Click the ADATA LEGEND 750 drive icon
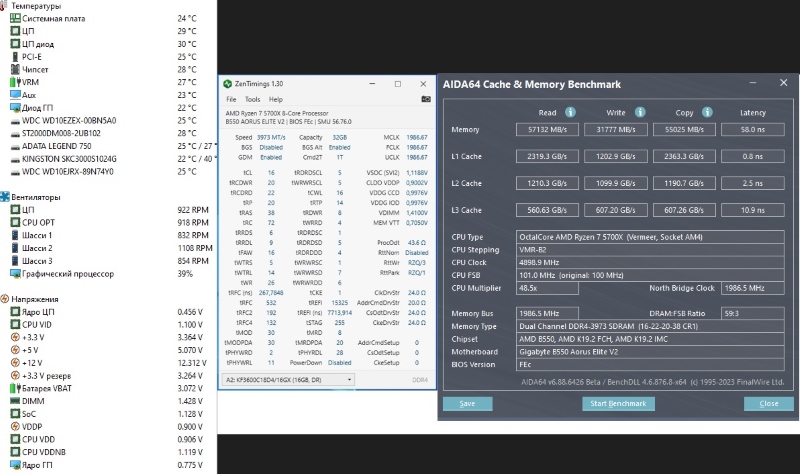This screenshot has width=800, height=474. click(15, 146)
